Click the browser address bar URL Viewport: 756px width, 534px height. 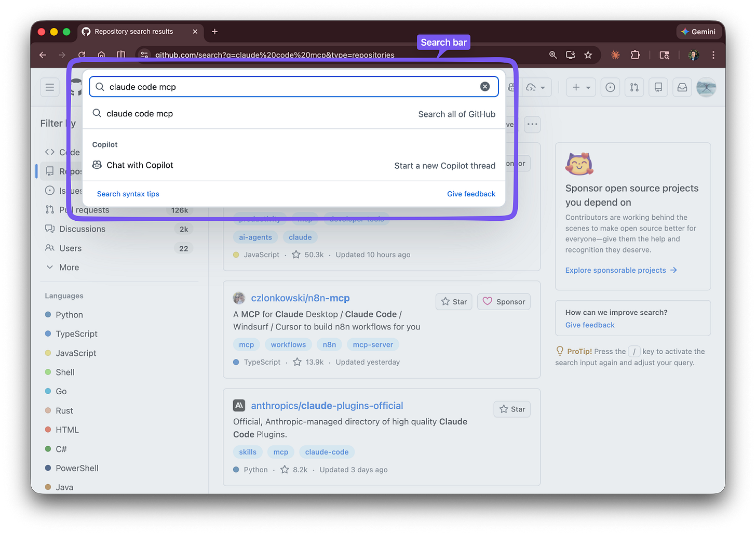(275, 55)
